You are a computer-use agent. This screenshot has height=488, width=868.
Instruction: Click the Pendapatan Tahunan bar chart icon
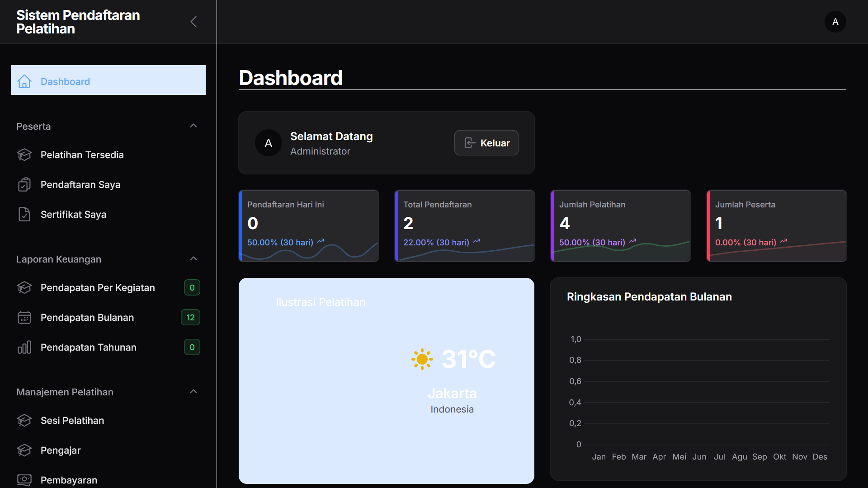pyautogui.click(x=24, y=347)
